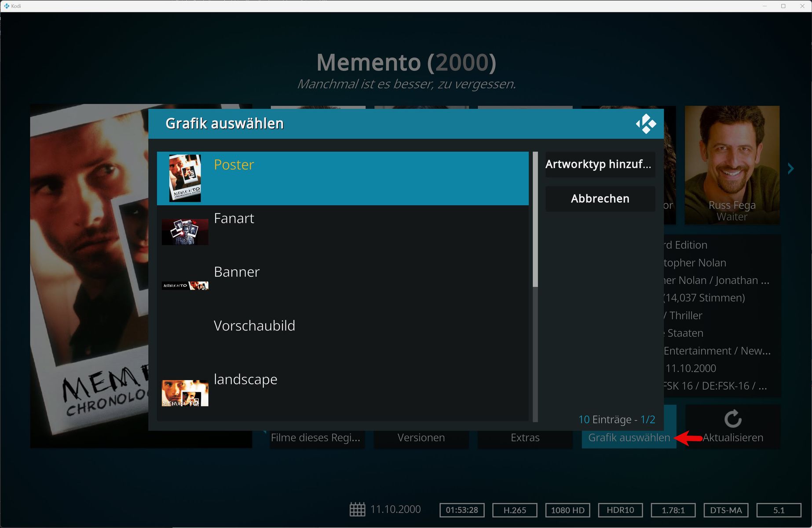Select the Fanart artwork entry
The width and height of the screenshot is (812, 528).
343,232
